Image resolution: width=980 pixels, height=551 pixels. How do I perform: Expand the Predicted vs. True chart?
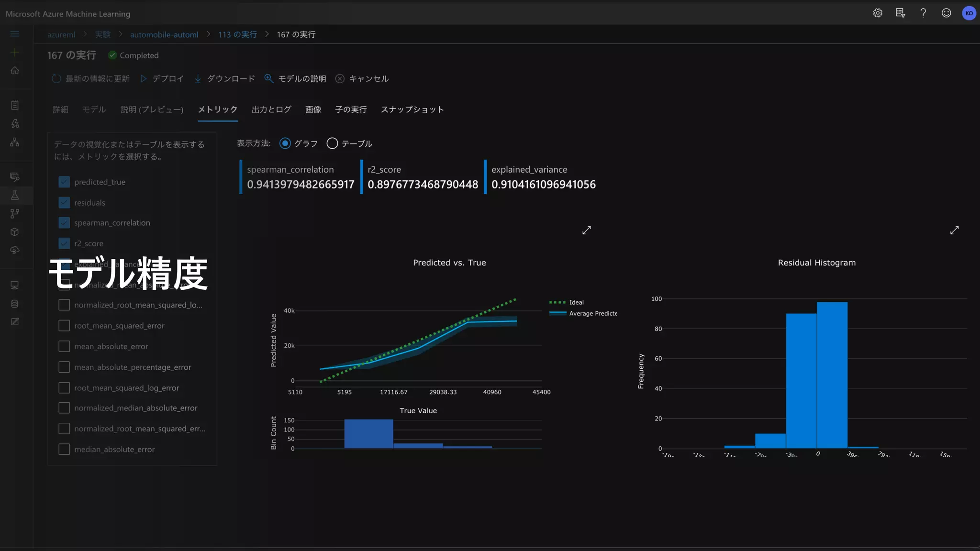tap(587, 231)
